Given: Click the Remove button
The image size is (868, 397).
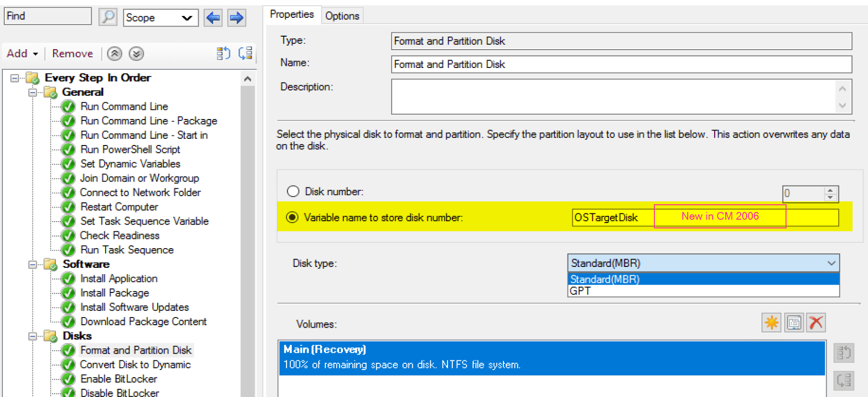Looking at the screenshot, I should coord(72,53).
